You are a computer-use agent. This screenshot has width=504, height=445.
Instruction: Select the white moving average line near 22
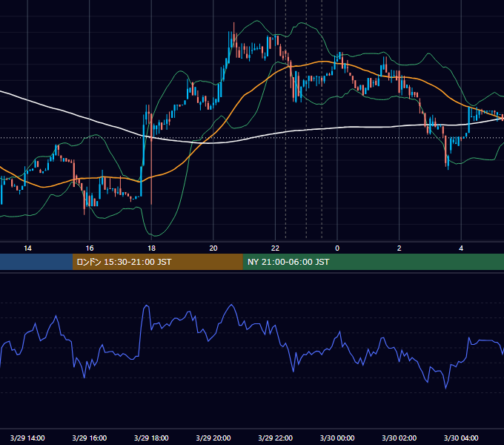275,133
